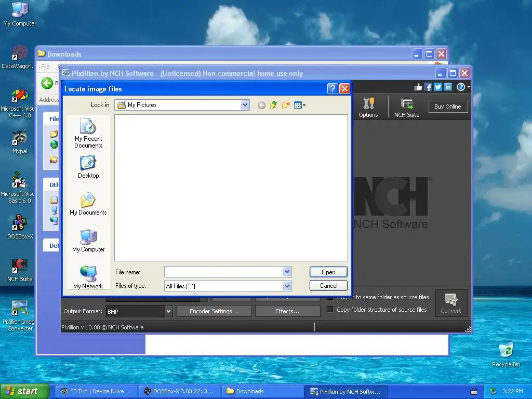Expand the Look in folder dropdown
The height and width of the screenshot is (399, 532).
245,105
